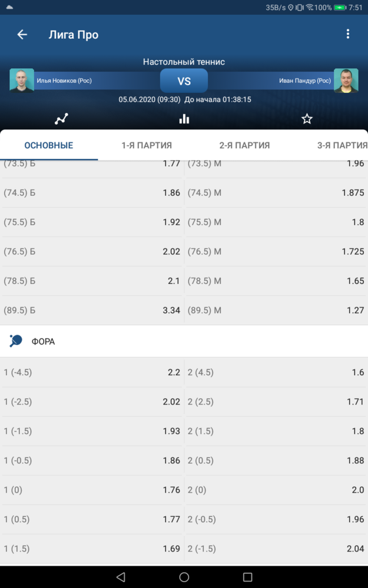The width and height of the screenshot is (368, 588).
Task: Open the bar chart statistics icon
Action: [184, 119]
